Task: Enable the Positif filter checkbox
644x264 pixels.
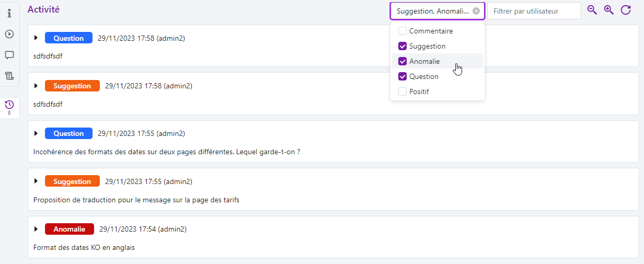Action: 402,91
